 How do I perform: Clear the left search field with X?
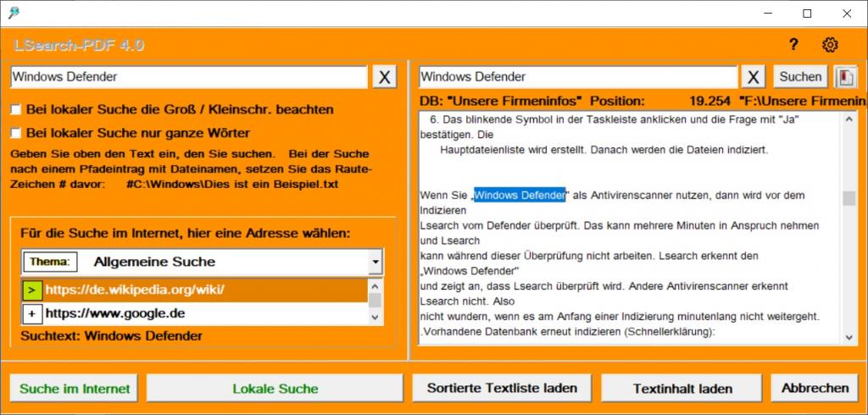(384, 77)
